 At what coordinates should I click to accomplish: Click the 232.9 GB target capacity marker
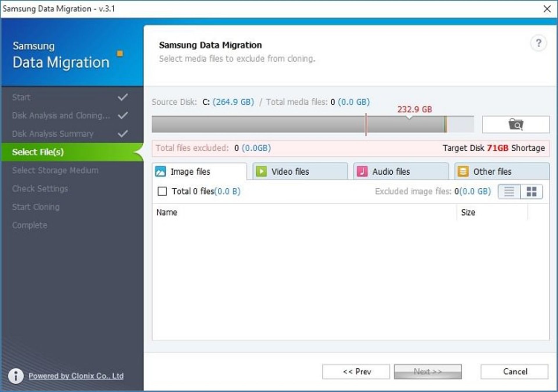[x=414, y=110]
